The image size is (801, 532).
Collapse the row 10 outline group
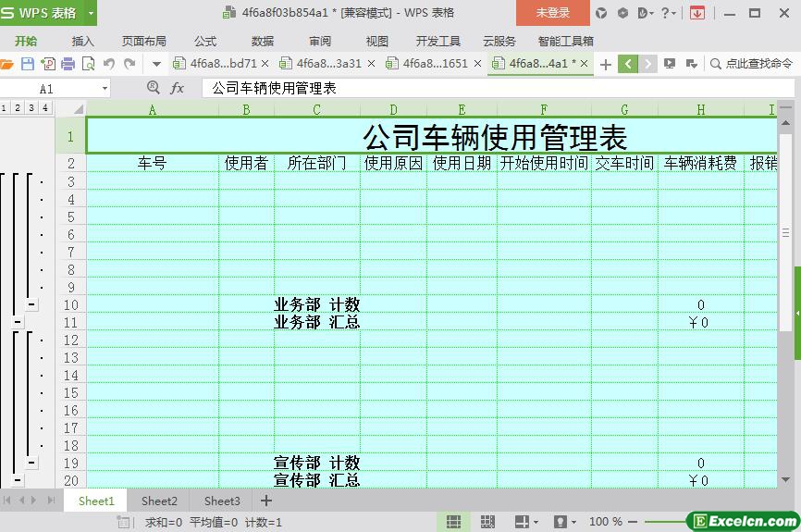31,304
